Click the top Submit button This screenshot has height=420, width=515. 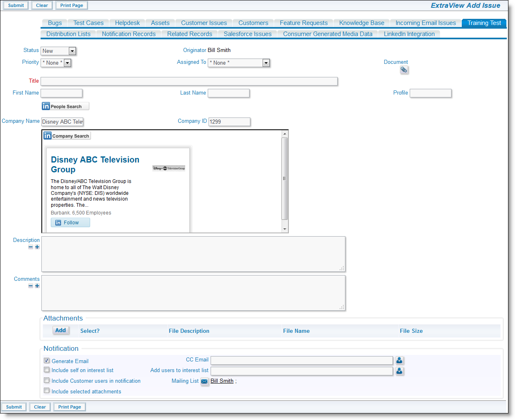pyautogui.click(x=16, y=5)
